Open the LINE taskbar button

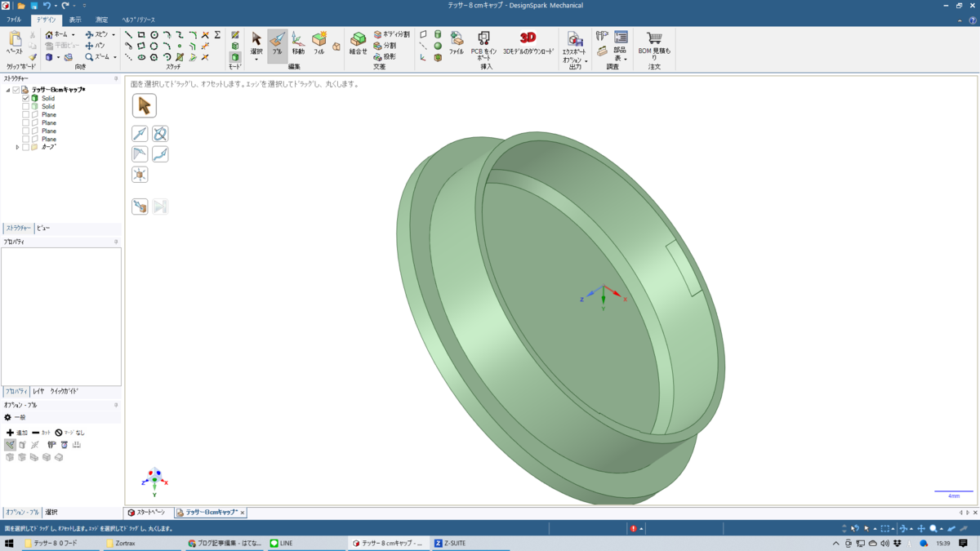pos(307,543)
